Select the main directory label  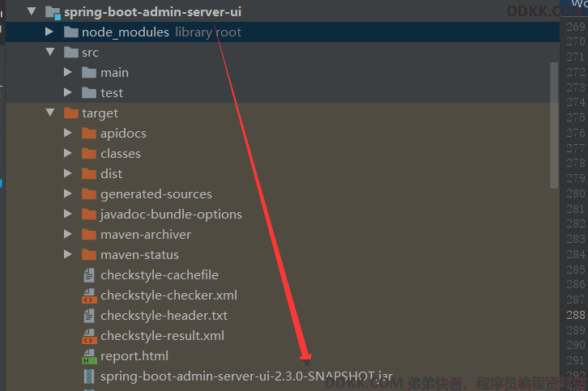[114, 72]
